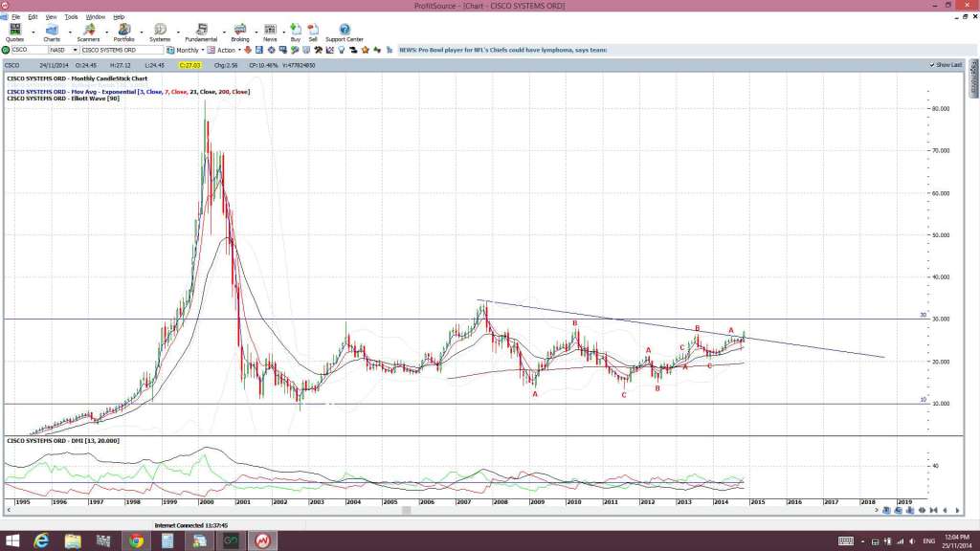Click the CSCO symbol input field
980x551 pixels.
30,50
